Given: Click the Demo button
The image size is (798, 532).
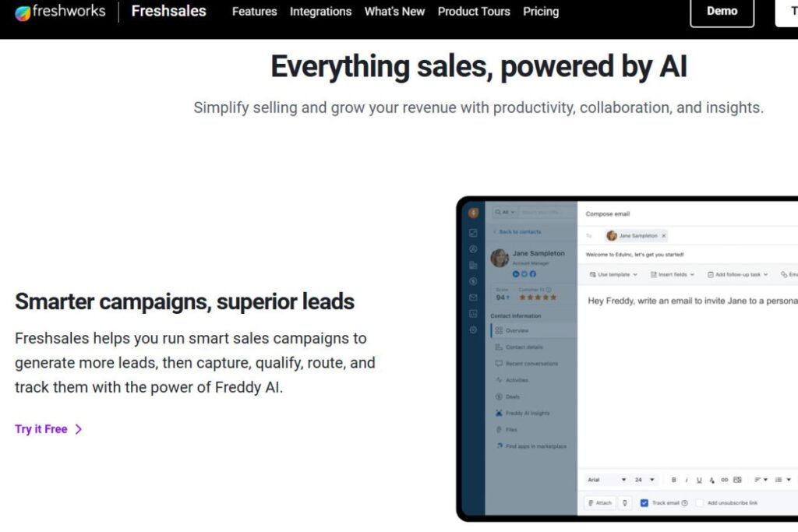Looking at the screenshot, I should pyautogui.click(x=722, y=12).
